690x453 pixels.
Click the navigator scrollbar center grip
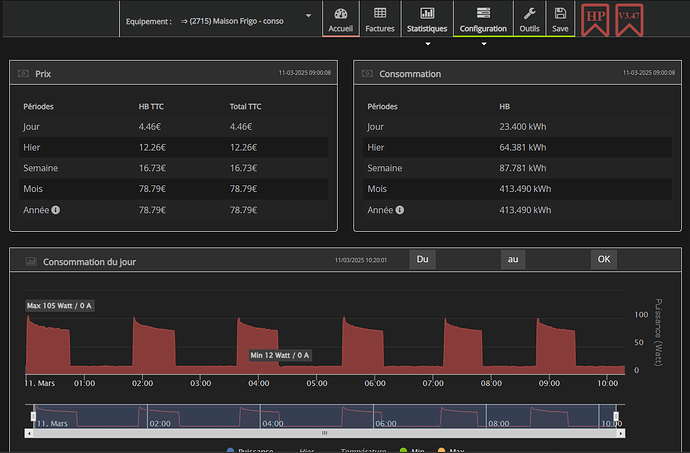324,433
